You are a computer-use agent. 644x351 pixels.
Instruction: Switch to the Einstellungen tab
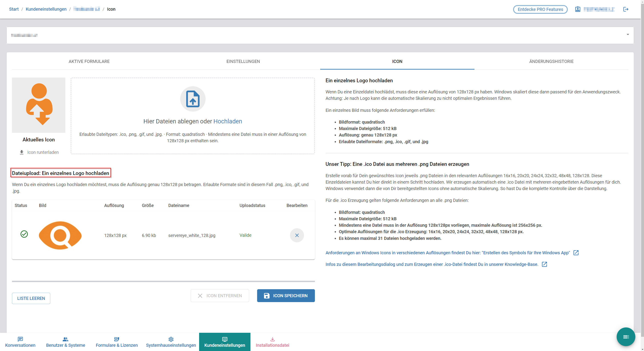243,61
